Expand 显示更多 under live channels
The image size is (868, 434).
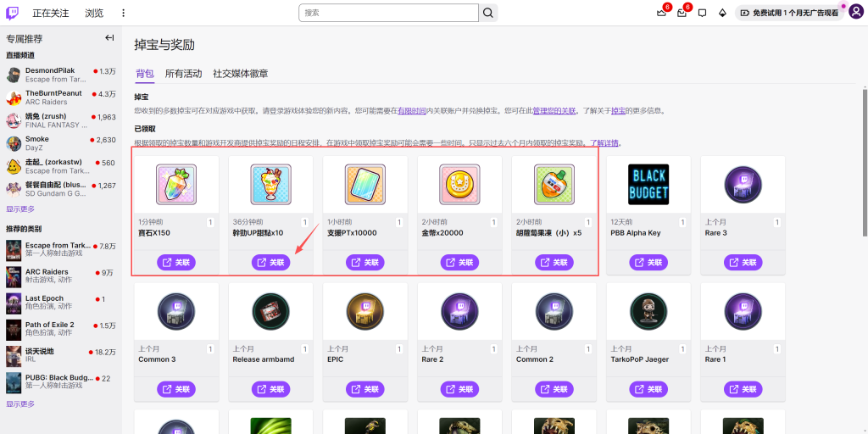20,209
